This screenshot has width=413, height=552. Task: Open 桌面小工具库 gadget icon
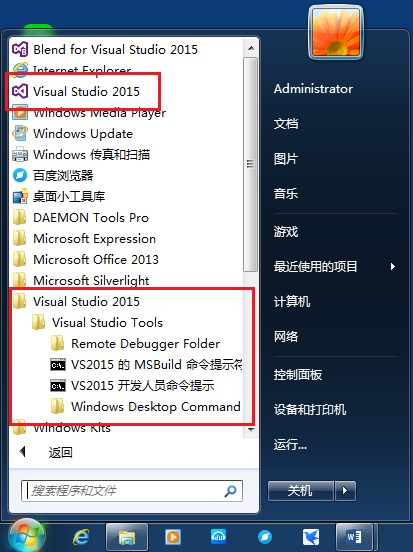click(x=20, y=196)
